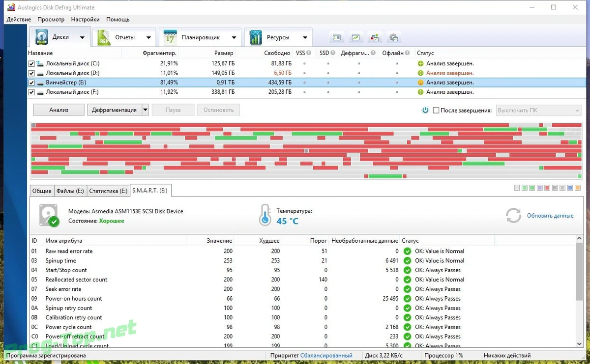Click the Windows drive icon for disk C:
The height and width of the screenshot is (364, 590).
click(x=40, y=63)
